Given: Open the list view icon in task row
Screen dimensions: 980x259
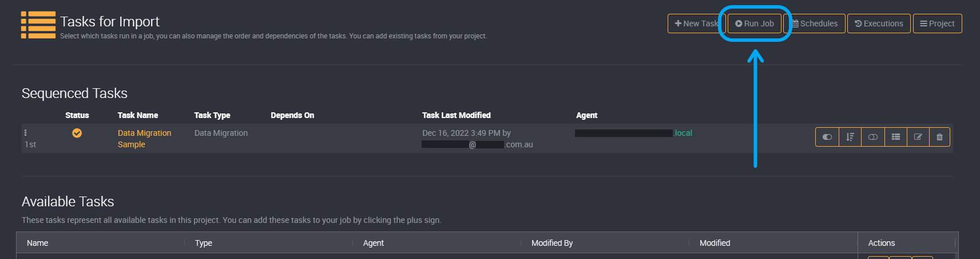Looking at the screenshot, I should (895, 137).
